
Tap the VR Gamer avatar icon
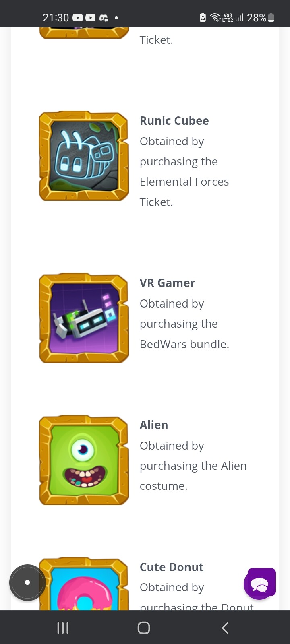coord(84,318)
